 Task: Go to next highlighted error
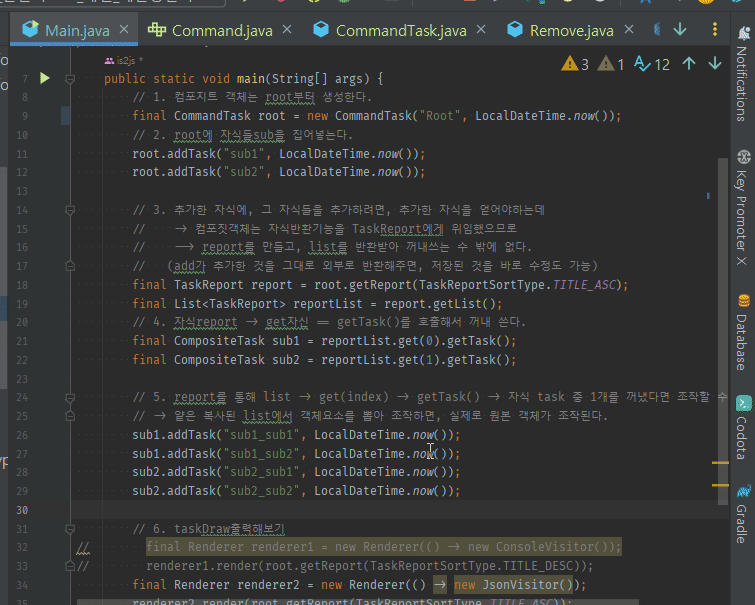715,64
